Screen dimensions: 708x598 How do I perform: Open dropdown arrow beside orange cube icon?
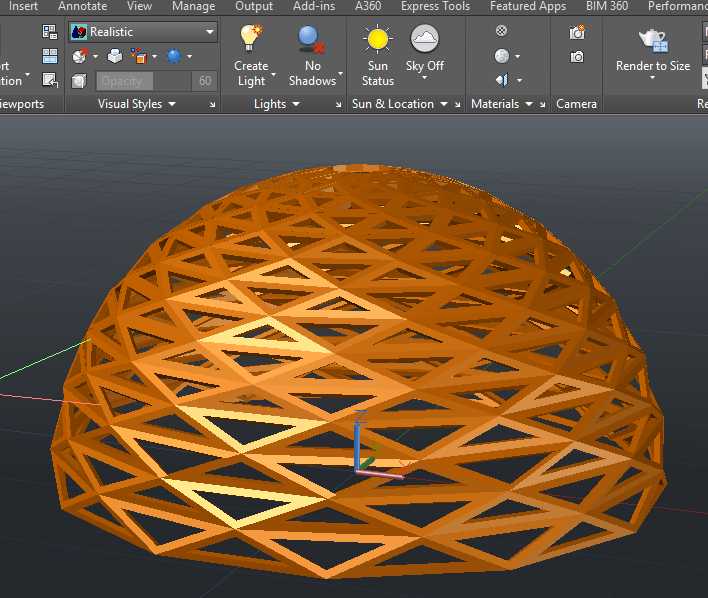(154, 56)
